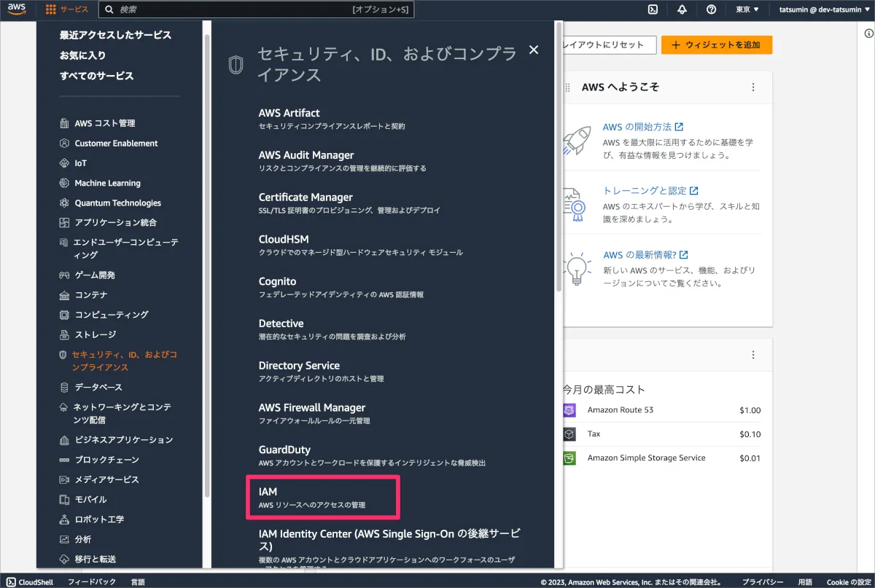The height and width of the screenshot is (588, 875).
Task: Click コンテナ category icon
Action: click(x=64, y=295)
